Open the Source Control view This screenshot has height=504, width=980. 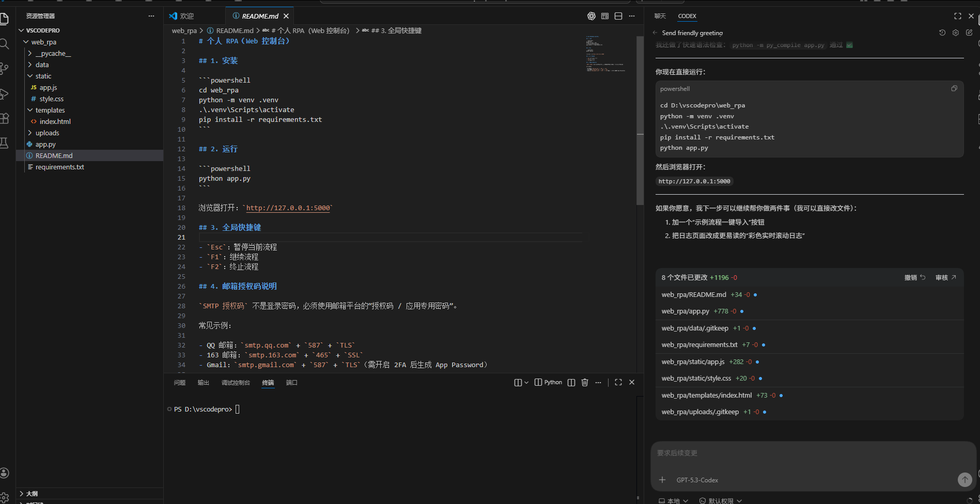pyautogui.click(x=4, y=69)
